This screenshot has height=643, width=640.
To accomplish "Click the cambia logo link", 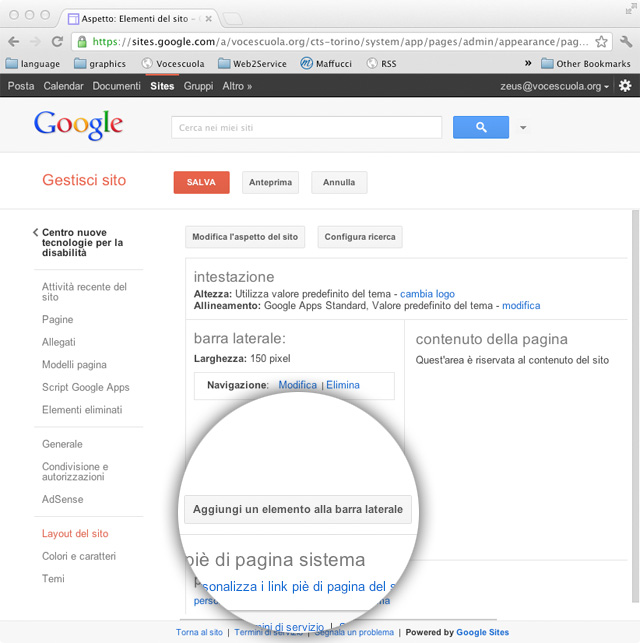I will 427,294.
